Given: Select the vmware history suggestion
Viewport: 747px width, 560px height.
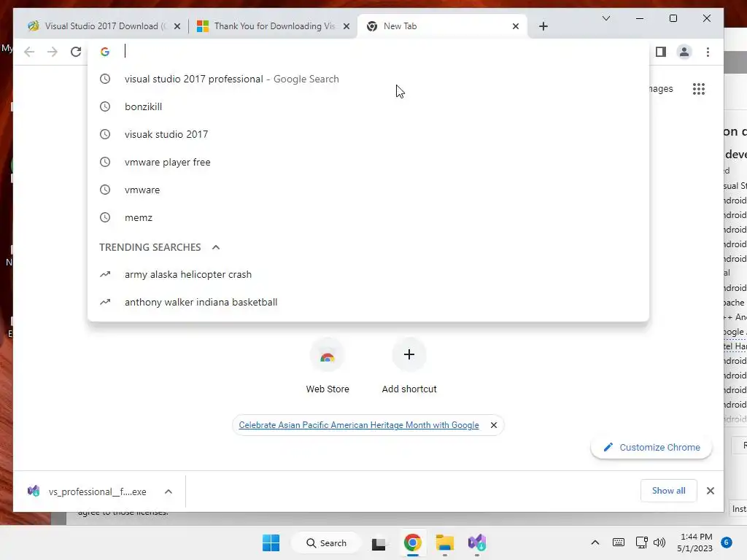Looking at the screenshot, I should tap(368, 190).
